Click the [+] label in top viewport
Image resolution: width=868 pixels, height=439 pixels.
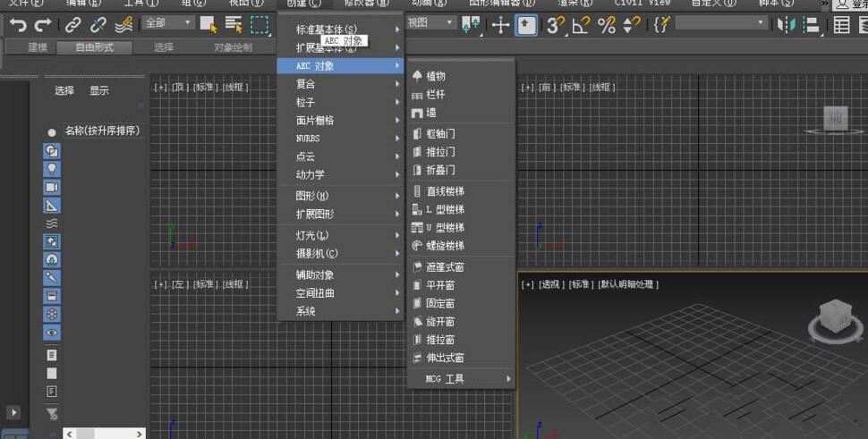click(x=160, y=88)
